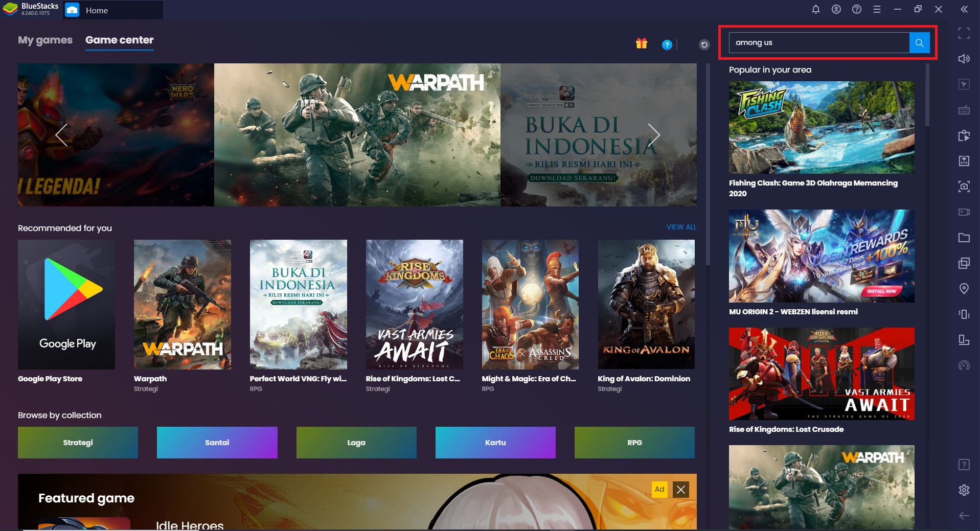Image resolution: width=980 pixels, height=531 pixels.
Task: Open the sidebar help box icon
Action: tap(964, 465)
